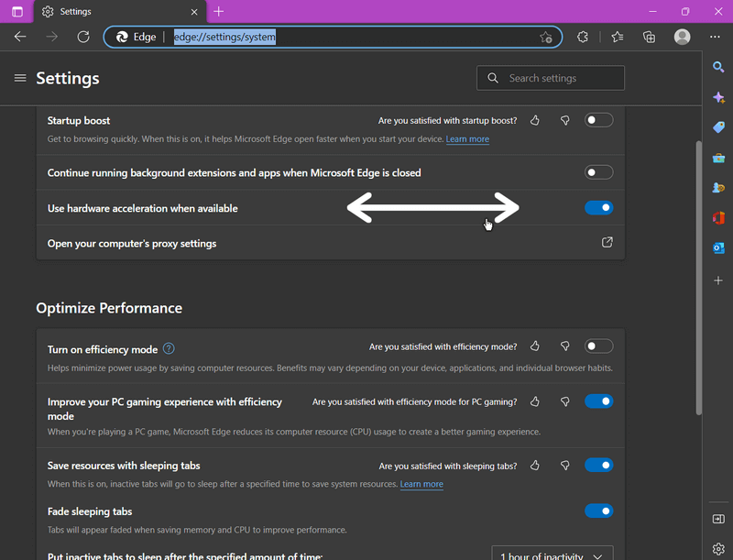Open your computer's proxy settings external link
This screenshot has height=560, width=733.
point(607,242)
